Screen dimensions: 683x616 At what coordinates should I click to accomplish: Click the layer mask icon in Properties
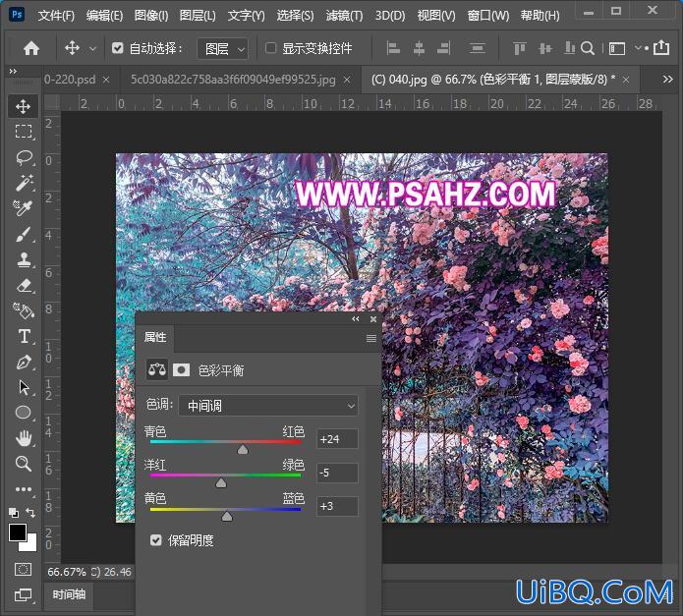(181, 370)
